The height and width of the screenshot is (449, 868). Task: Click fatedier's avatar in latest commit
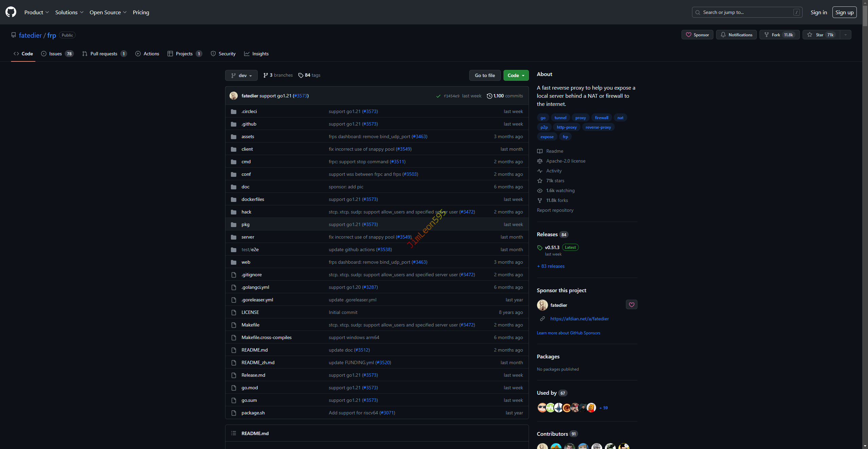(234, 96)
